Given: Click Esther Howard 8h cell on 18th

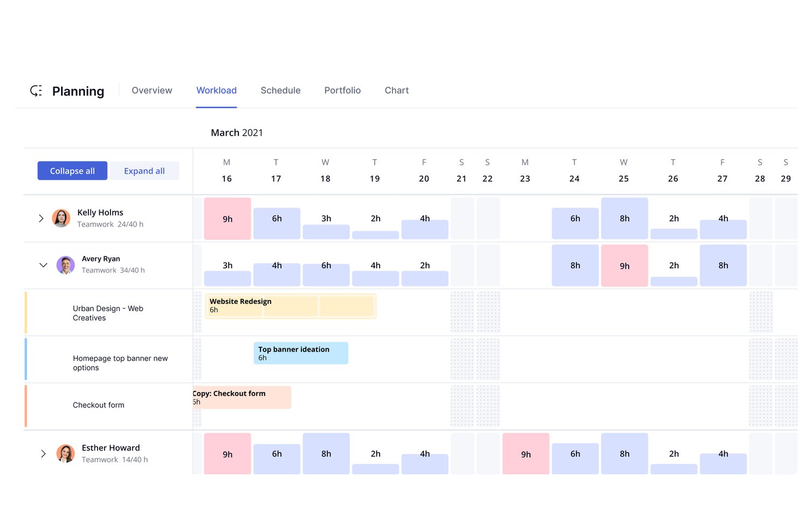Looking at the screenshot, I should click(326, 454).
